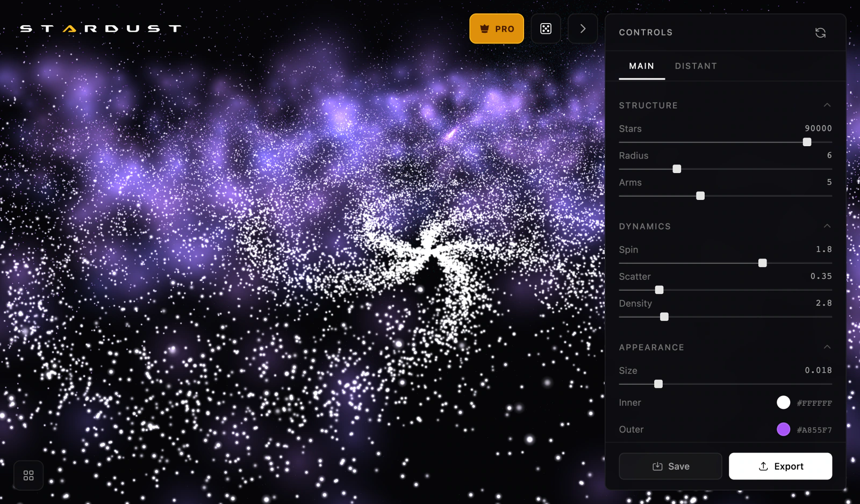Switch to the Distant tab

(x=696, y=66)
